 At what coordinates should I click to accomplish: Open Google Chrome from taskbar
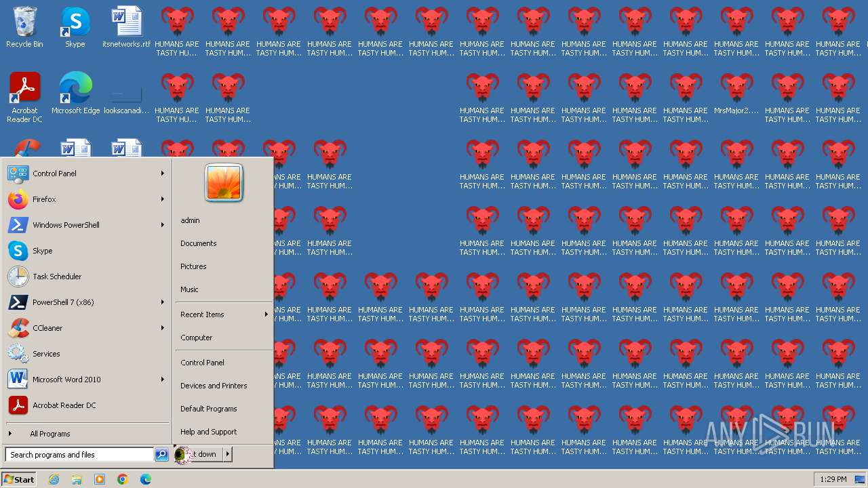[123, 479]
